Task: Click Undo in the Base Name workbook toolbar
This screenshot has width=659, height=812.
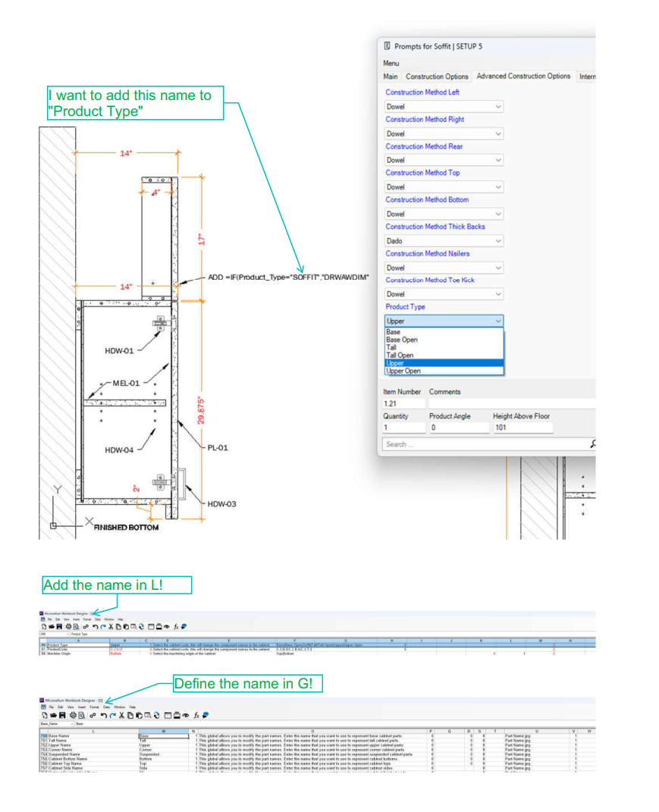Action: click(104, 715)
